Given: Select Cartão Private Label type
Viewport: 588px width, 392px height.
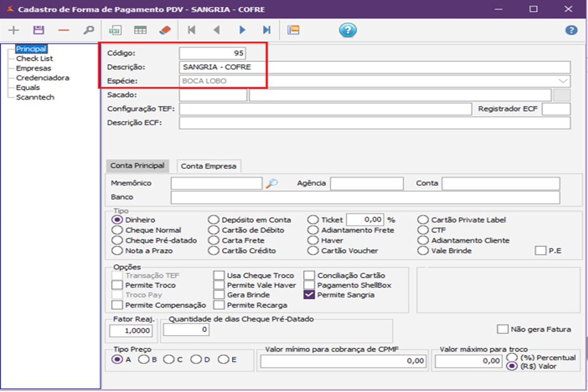Looking at the screenshot, I should pos(423,220).
